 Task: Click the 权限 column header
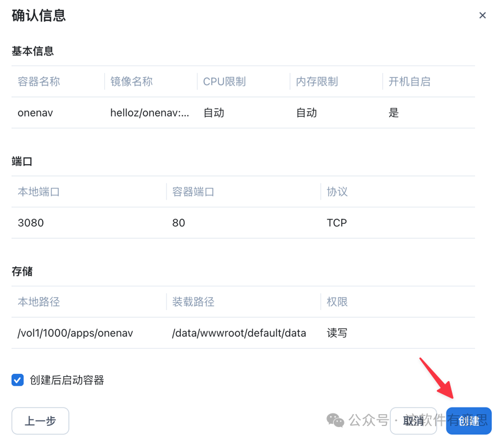[x=337, y=302]
